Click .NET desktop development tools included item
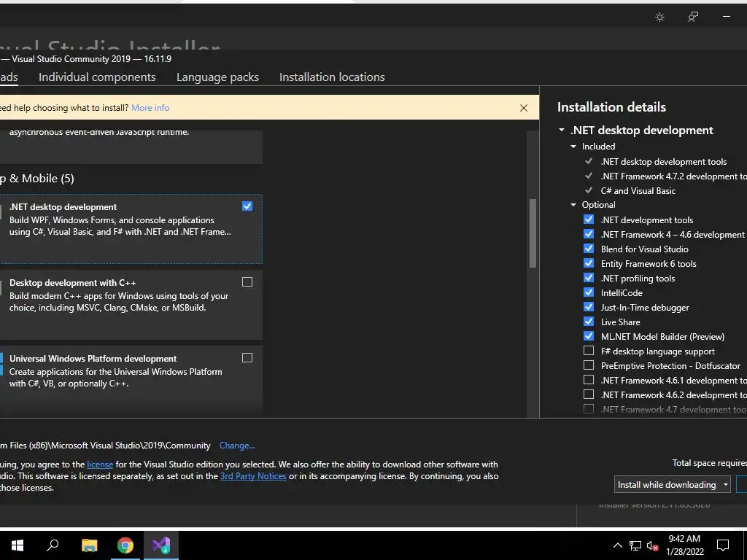This screenshot has width=747, height=560. pyautogui.click(x=664, y=161)
